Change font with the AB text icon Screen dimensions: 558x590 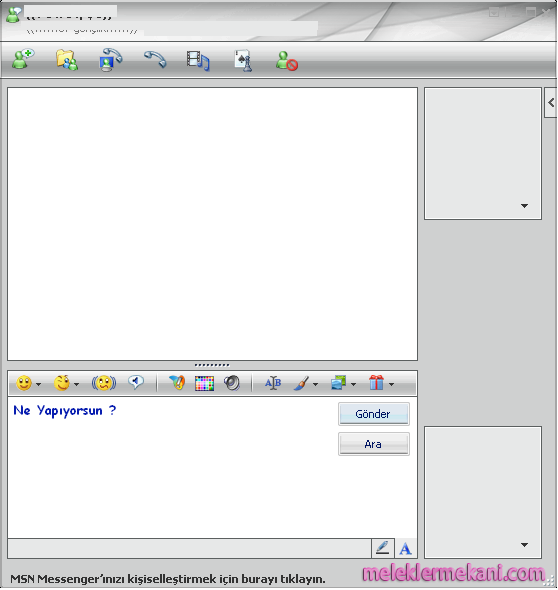273,383
